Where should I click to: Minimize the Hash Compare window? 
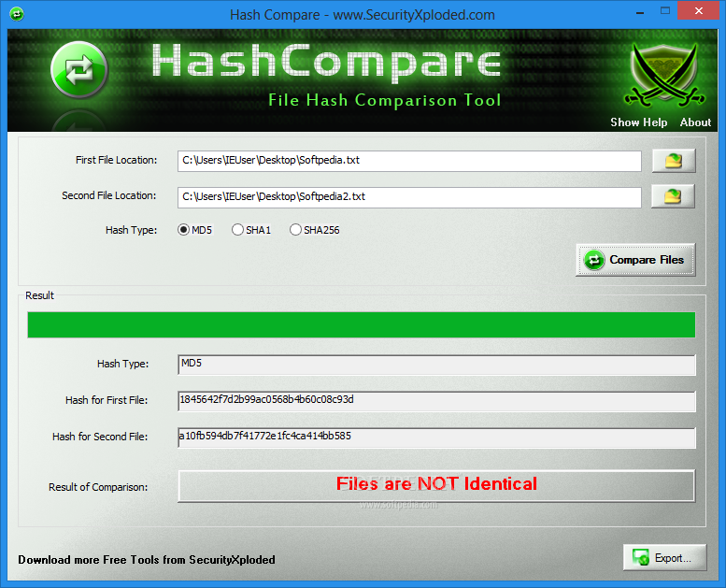[x=640, y=11]
